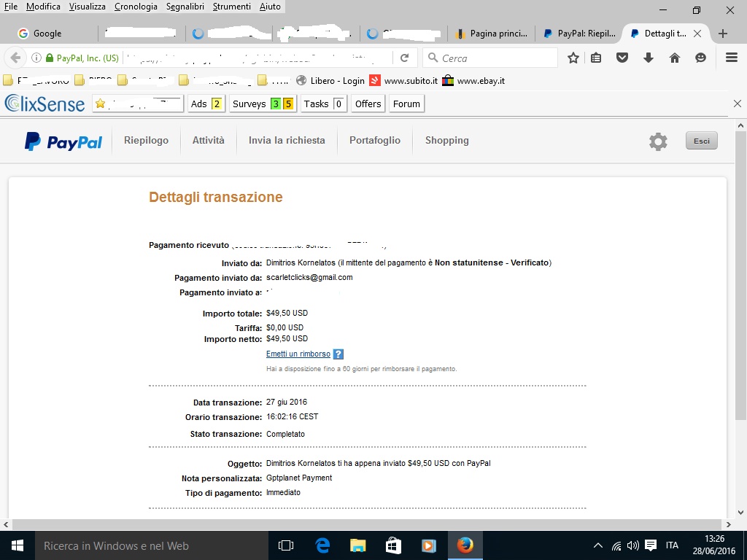747x560 pixels.
Task: Reload the page with the refresh icon
Action: (404, 58)
